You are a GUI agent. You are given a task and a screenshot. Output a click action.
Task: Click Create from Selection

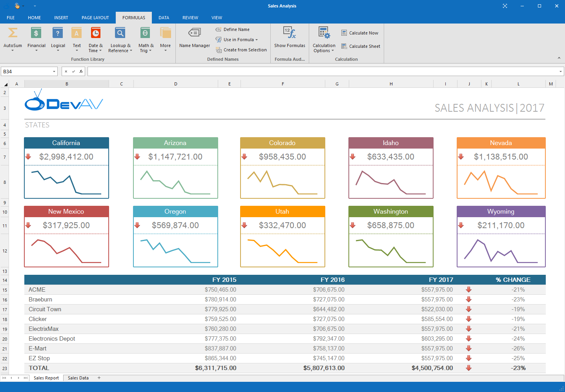tap(241, 50)
